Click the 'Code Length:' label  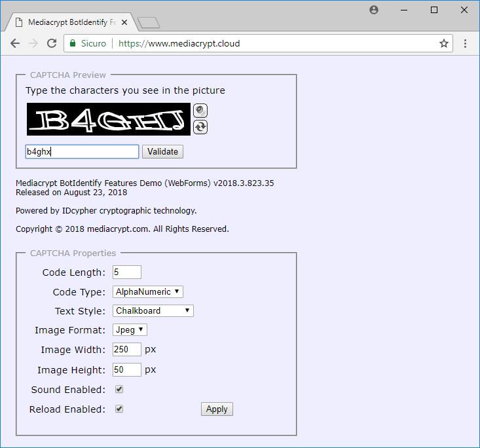click(x=74, y=272)
